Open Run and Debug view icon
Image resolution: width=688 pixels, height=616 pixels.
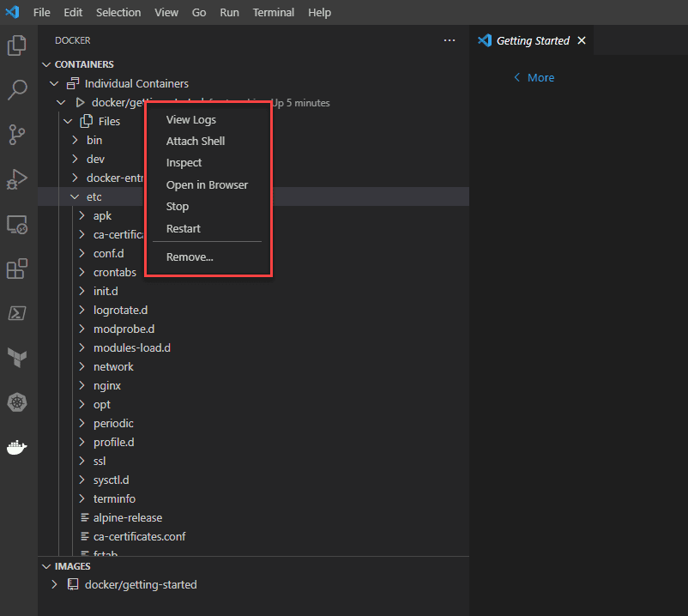tap(17, 179)
